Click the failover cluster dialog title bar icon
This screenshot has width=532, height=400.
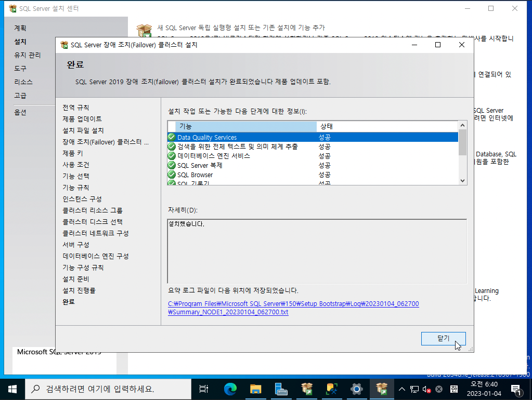pyautogui.click(x=64, y=45)
